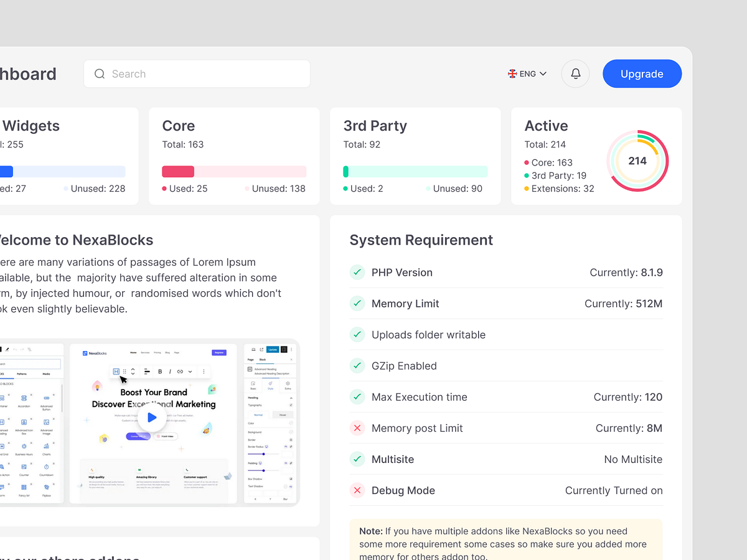Click the green check beside PHP Version
The height and width of the screenshot is (560, 747).
(357, 273)
